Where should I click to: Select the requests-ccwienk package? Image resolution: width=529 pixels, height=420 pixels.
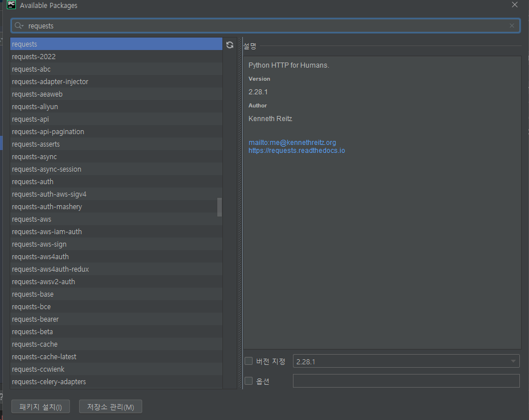click(116, 369)
